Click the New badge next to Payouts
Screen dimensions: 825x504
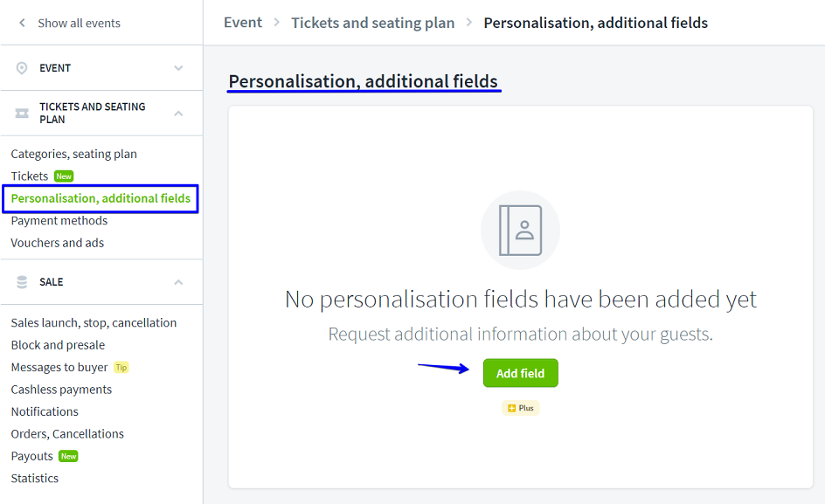pyautogui.click(x=69, y=456)
